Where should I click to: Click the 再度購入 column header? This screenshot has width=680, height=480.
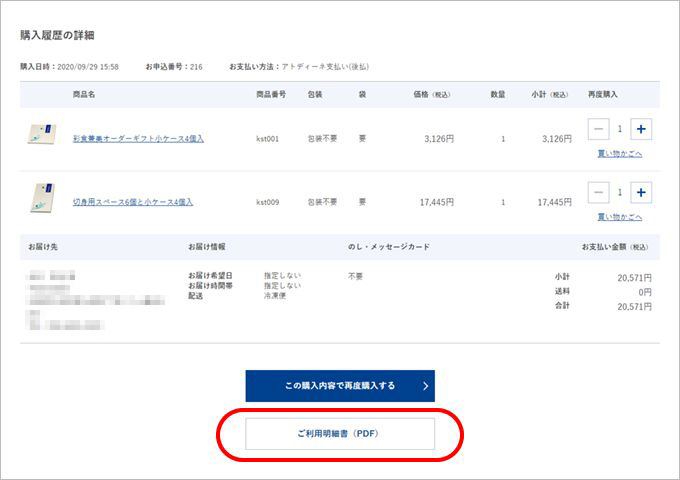coord(603,94)
